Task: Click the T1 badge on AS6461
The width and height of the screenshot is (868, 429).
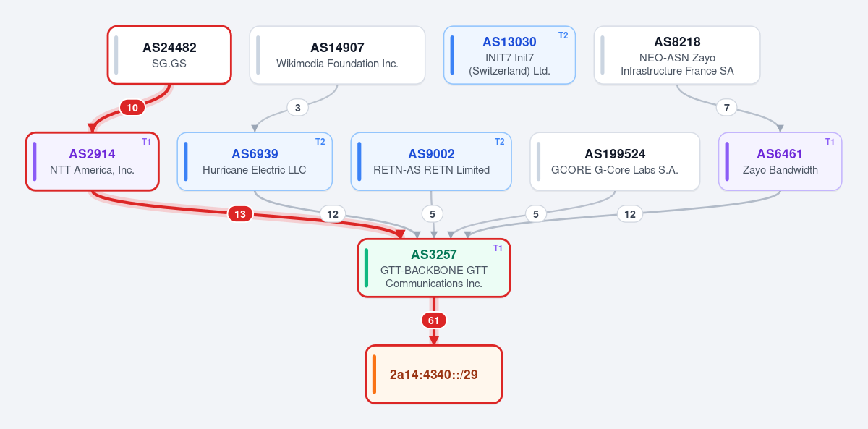Action: (x=830, y=141)
